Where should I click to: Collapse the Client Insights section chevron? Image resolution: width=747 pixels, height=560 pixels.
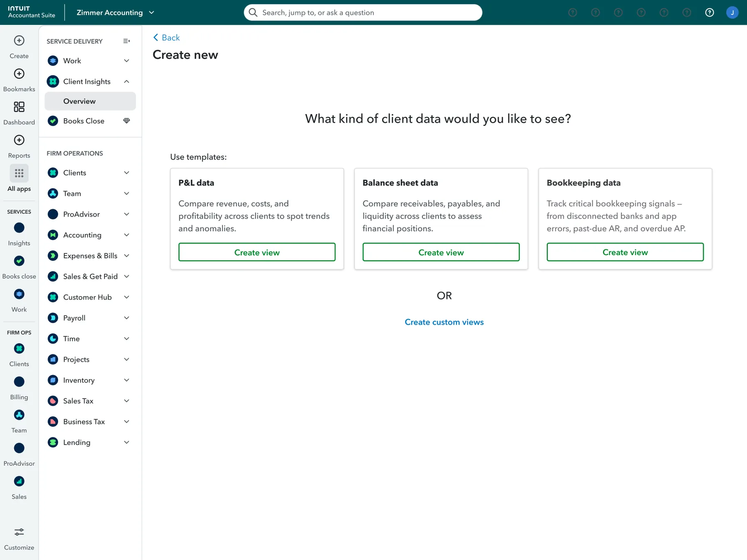click(127, 81)
